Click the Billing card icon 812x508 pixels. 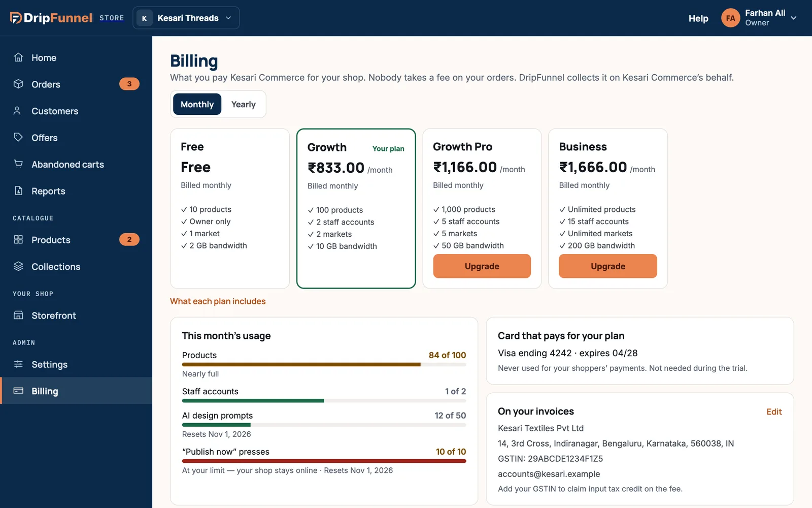(x=18, y=391)
